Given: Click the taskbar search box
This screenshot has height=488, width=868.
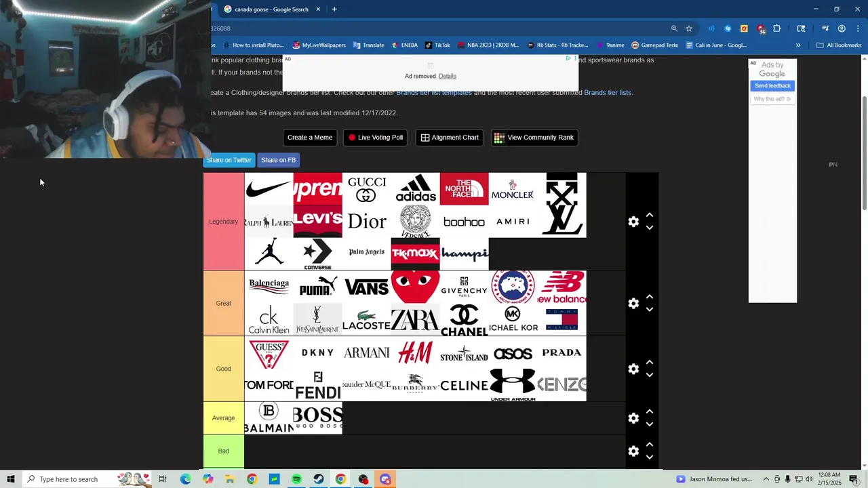Looking at the screenshot, I should (x=87, y=479).
